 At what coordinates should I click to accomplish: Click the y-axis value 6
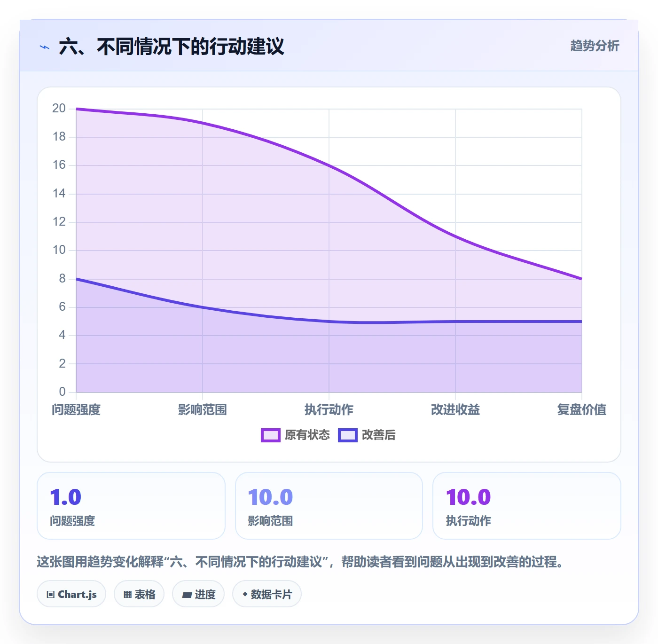(x=62, y=307)
